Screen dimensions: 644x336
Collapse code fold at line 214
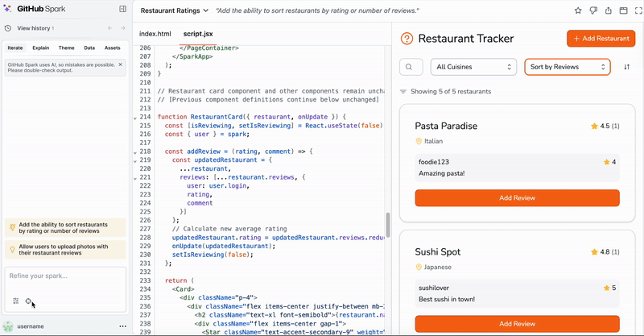point(135,118)
